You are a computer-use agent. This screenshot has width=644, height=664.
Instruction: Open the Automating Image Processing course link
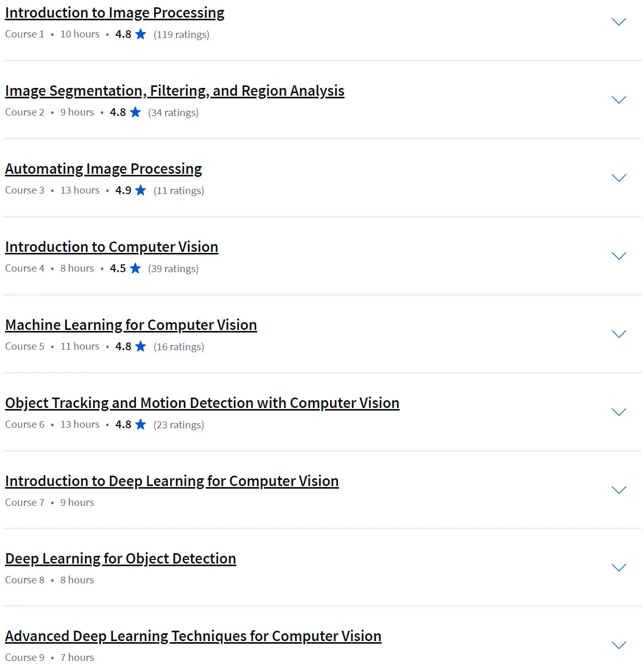[x=104, y=169]
